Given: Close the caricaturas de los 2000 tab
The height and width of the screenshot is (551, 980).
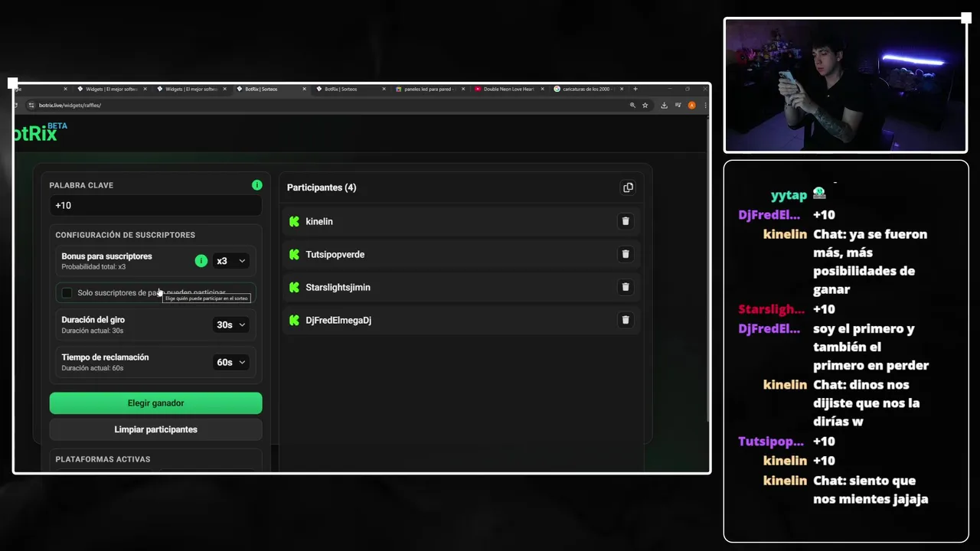Looking at the screenshot, I should [620, 89].
